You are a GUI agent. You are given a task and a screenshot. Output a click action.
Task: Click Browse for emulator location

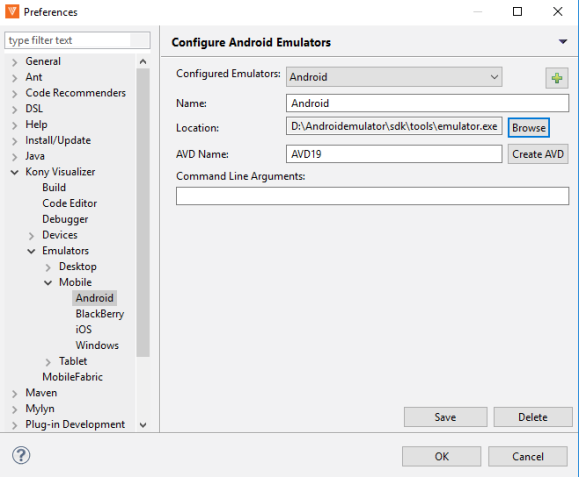point(528,128)
